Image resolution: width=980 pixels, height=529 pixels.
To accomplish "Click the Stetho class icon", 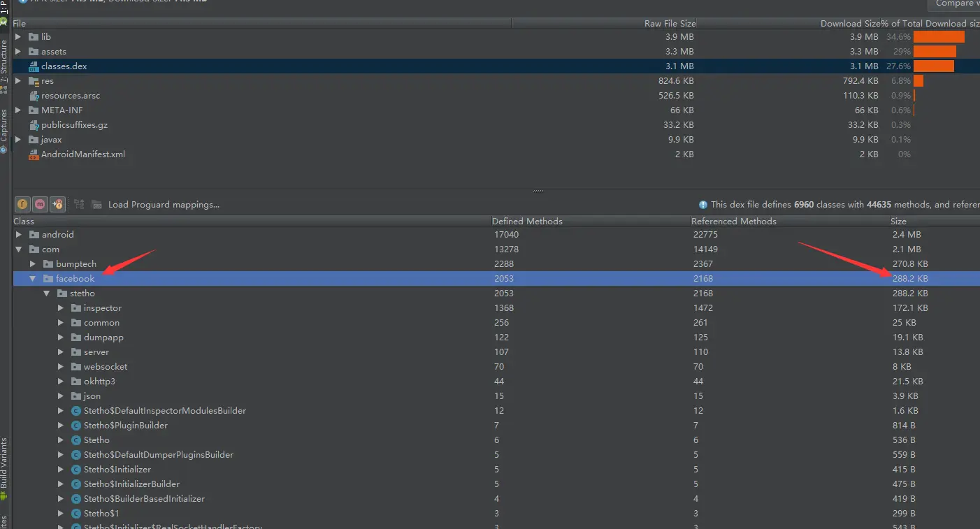I will coord(76,440).
